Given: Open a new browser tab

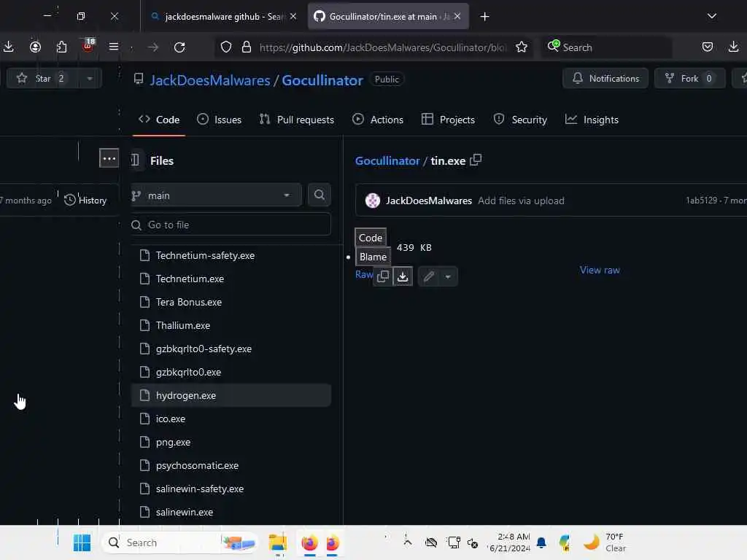Looking at the screenshot, I should 484,17.
